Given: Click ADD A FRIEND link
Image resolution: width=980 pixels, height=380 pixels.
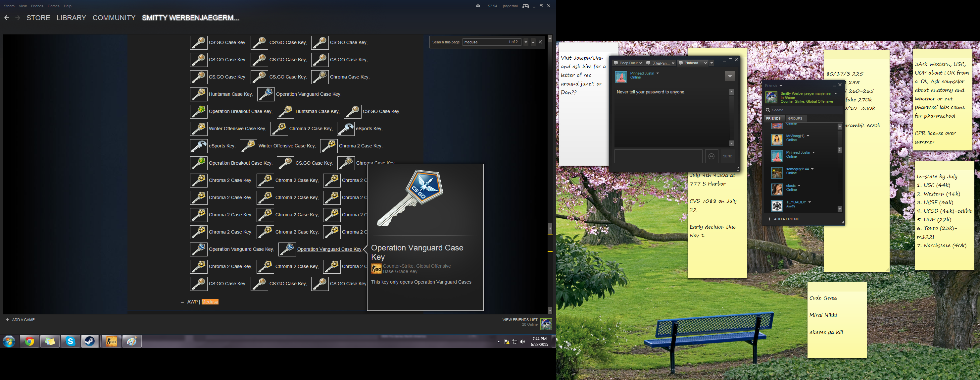Looking at the screenshot, I should click(x=787, y=219).
